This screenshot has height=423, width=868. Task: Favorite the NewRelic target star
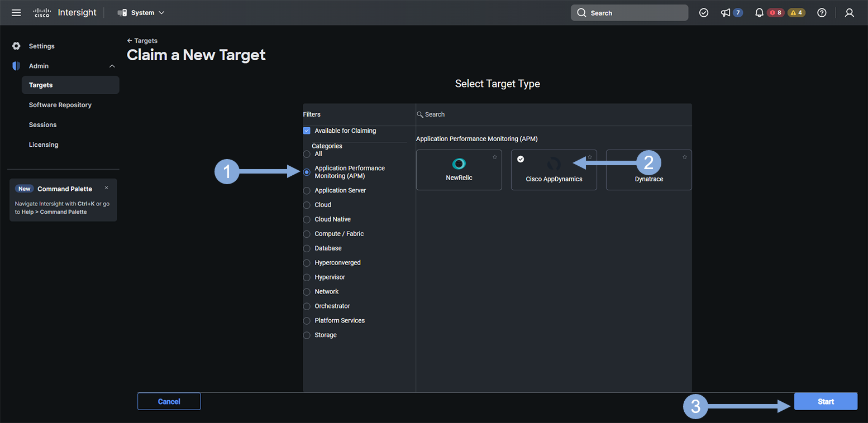click(495, 157)
